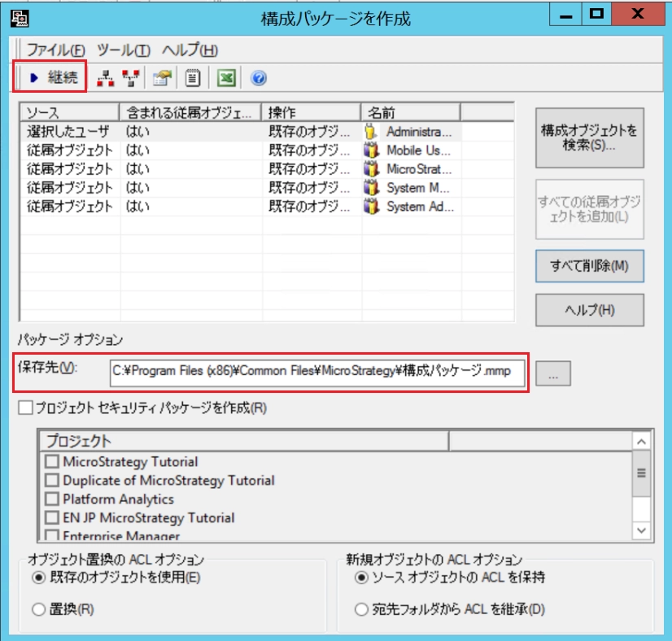Open the ファイル(F) menu
Viewport: 672px width, 641px height.
pos(55,50)
